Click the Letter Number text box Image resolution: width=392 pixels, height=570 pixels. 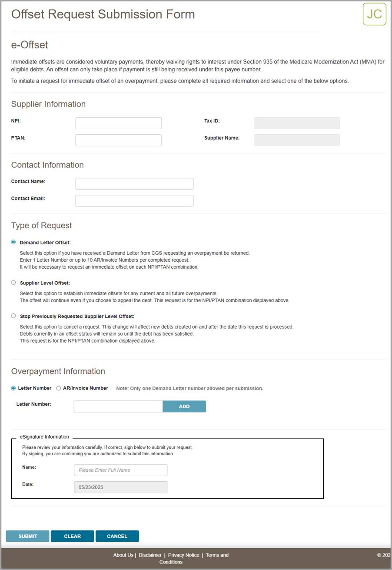(118, 406)
